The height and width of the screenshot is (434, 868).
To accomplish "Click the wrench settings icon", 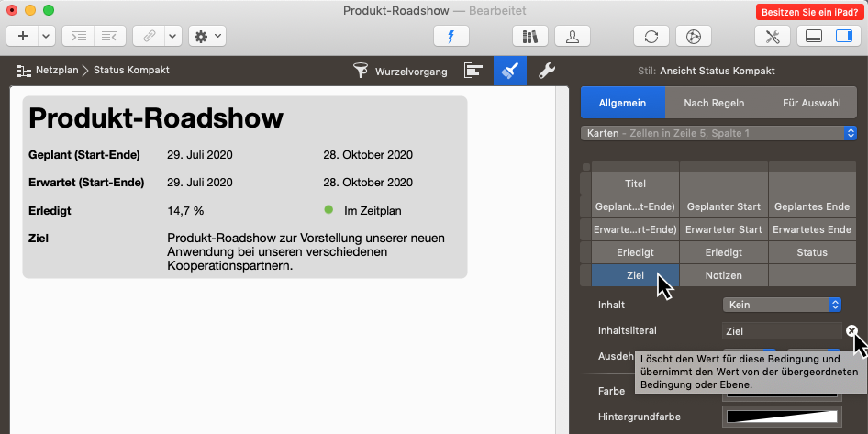I will (x=545, y=71).
